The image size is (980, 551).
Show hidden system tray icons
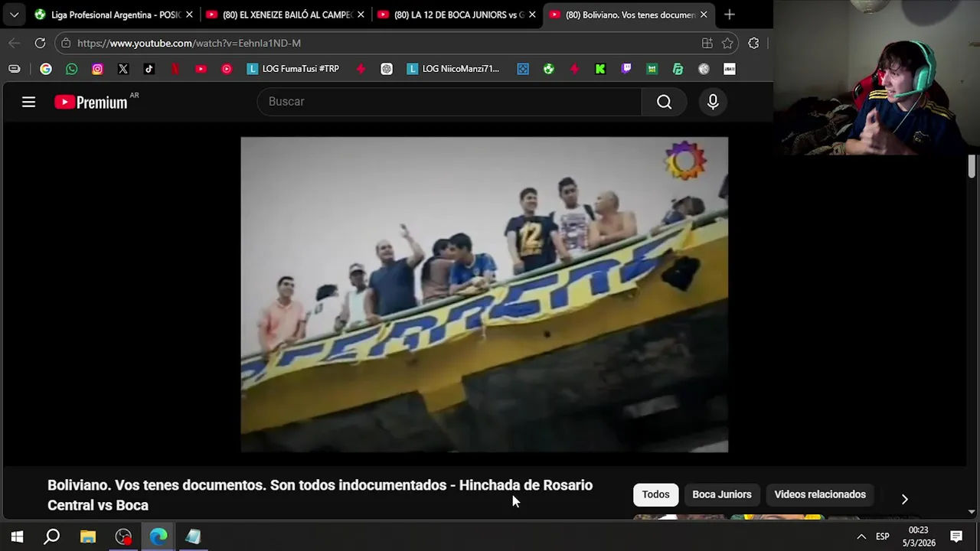(x=861, y=536)
